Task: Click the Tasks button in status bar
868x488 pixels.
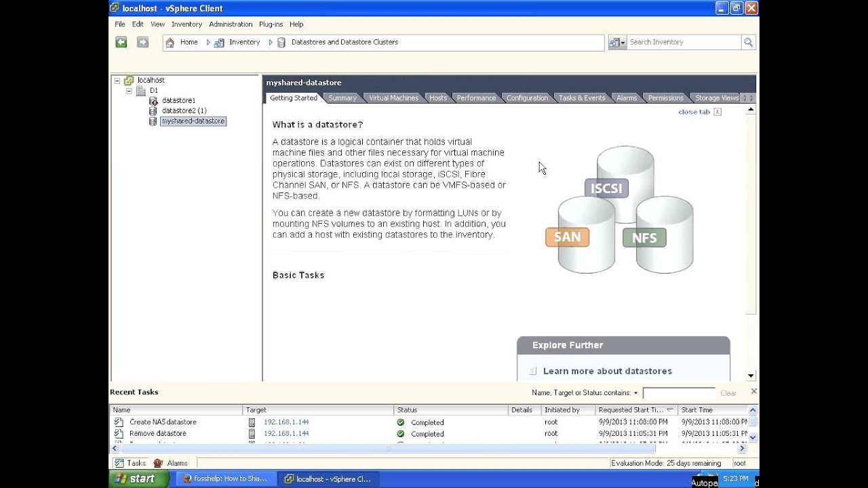Action: 130,464
